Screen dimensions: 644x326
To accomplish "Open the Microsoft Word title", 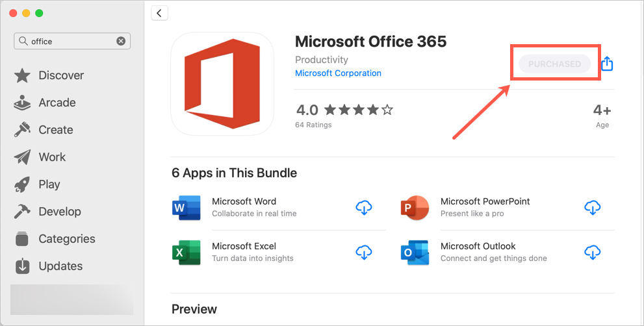I will click(244, 201).
